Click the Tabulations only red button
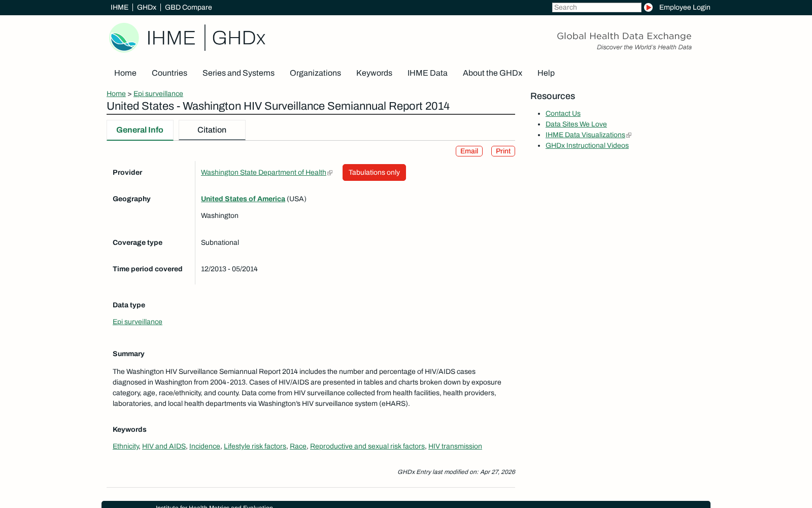The width and height of the screenshot is (812, 508). [374, 173]
